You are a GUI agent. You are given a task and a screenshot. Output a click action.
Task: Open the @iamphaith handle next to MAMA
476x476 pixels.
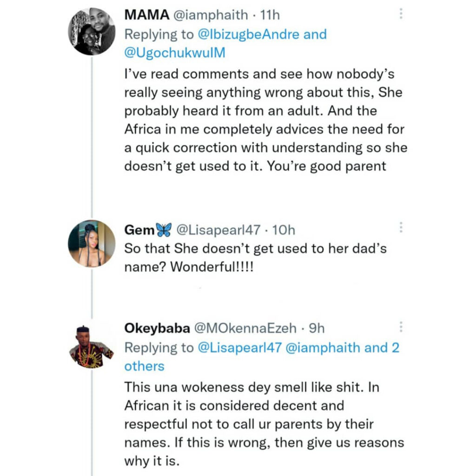tap(211, 15)
